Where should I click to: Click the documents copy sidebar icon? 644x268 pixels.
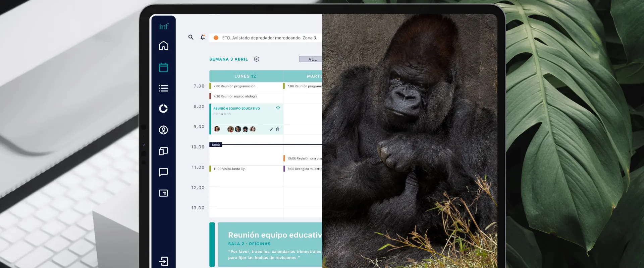point(163,151)
